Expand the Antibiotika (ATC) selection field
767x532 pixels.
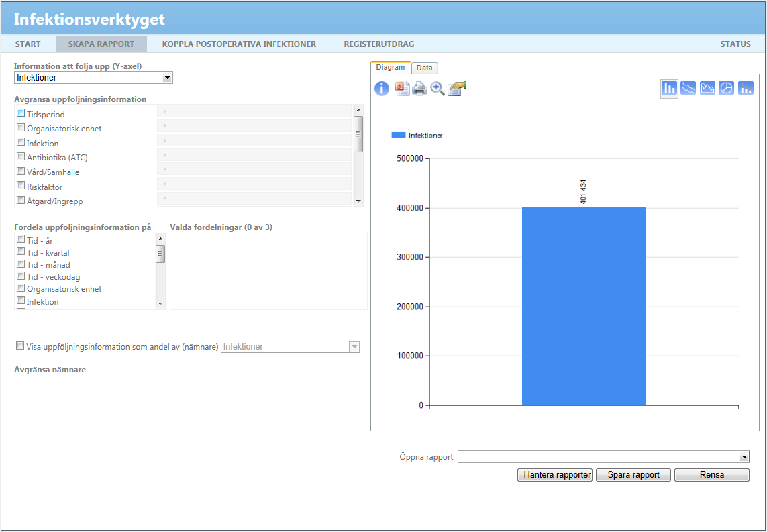(x=254, y=155)
